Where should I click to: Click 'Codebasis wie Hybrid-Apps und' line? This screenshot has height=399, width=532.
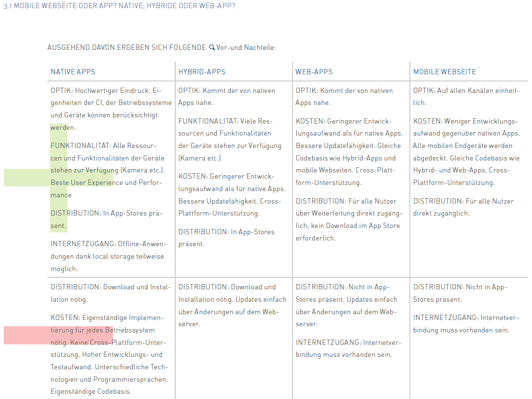click(346, 158)
